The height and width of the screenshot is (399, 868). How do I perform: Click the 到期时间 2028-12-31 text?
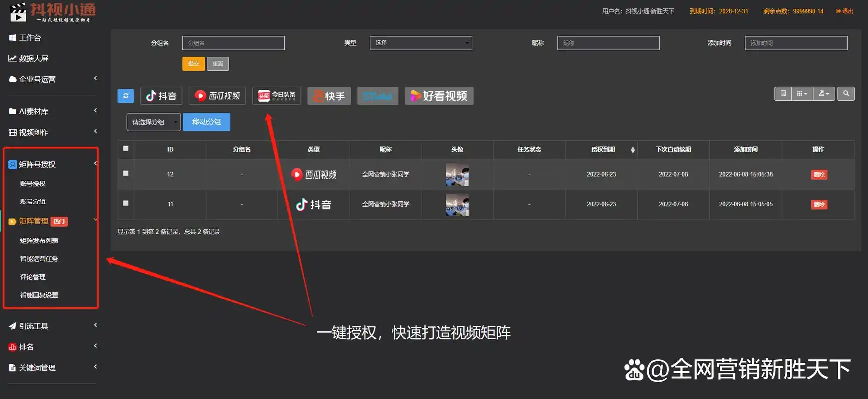tap(719, 11)
